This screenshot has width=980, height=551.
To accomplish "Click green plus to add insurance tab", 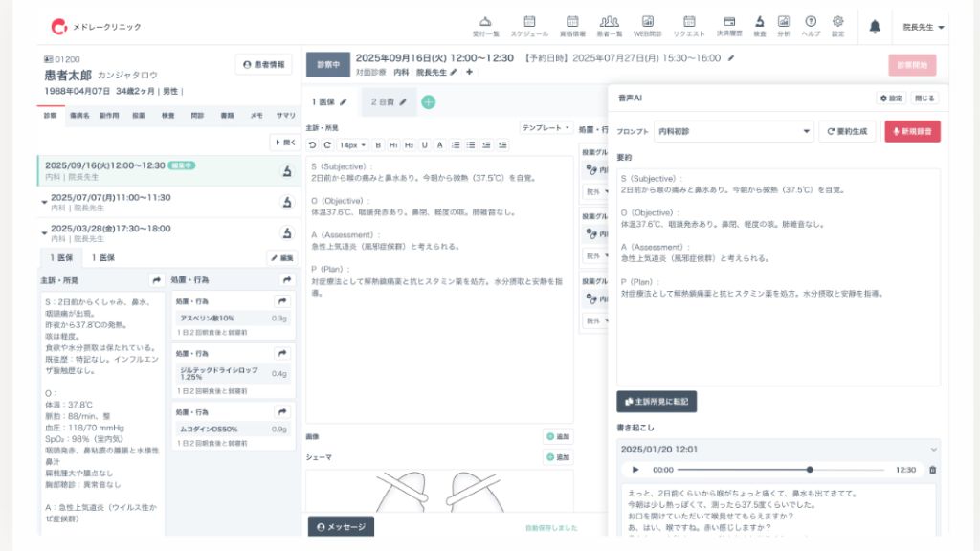I will [428, 102].
